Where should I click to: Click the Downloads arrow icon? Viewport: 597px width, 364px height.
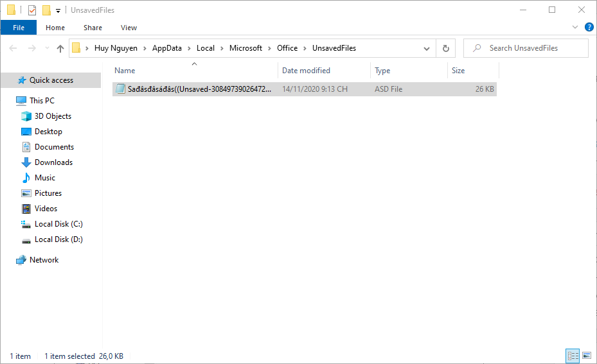coord(26,162)
